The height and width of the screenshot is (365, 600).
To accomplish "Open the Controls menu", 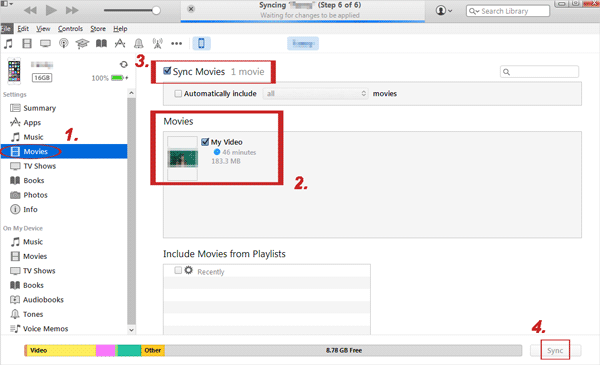I will tap(70, 29).
